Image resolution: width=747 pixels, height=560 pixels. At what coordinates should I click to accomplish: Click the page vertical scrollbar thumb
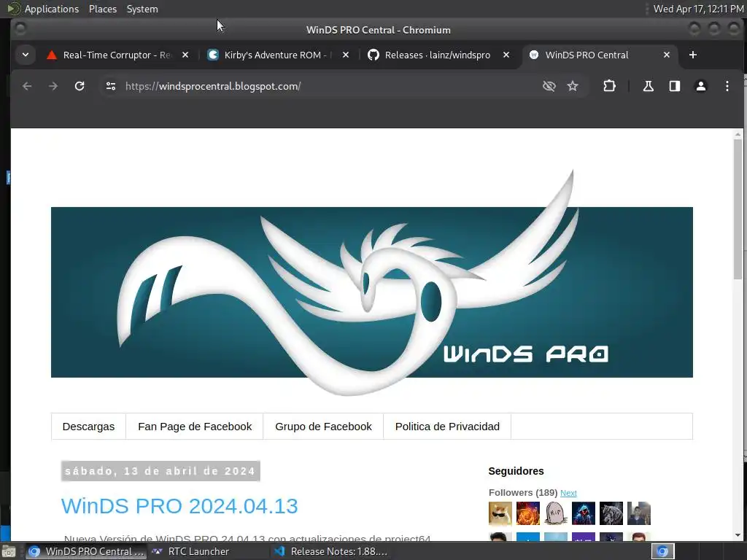(738, 209)
